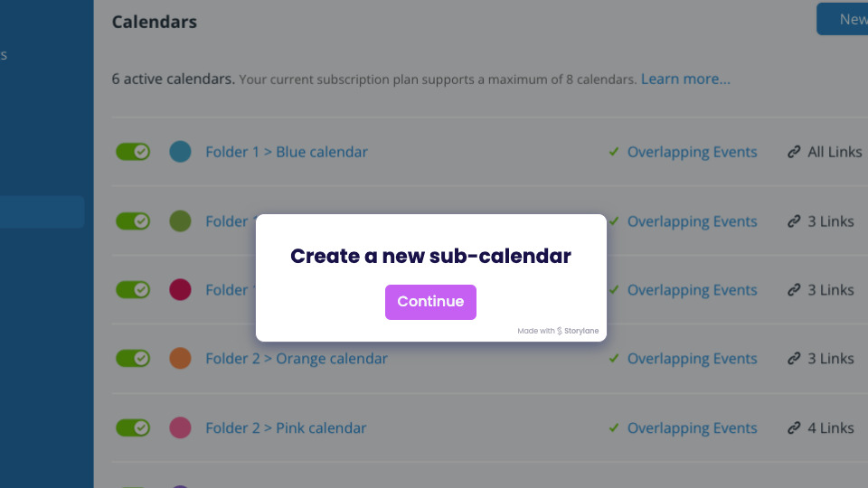Screen dimensions: 868x488
Task: Click the chain icon in Orange calendar row
Action: pos(794,358)
